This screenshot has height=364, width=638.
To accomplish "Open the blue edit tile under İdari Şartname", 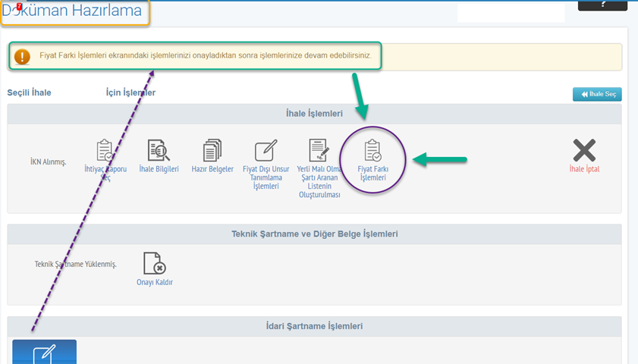I will [x=44, y=352].
